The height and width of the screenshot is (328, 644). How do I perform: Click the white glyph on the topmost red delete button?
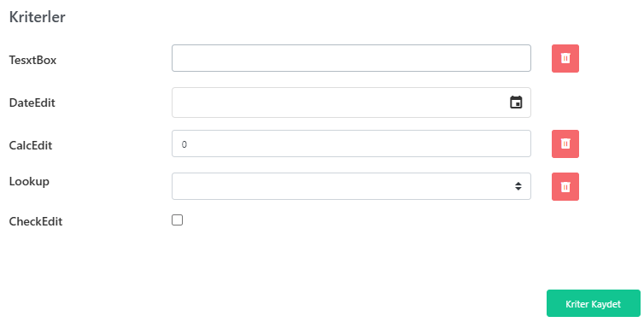tap(565, 58)
